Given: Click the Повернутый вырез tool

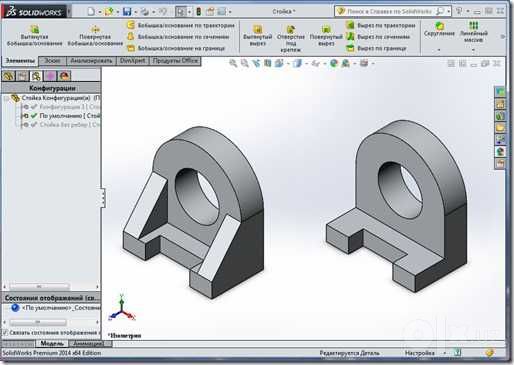Looking at the screenshot, I should coord(326,36).
